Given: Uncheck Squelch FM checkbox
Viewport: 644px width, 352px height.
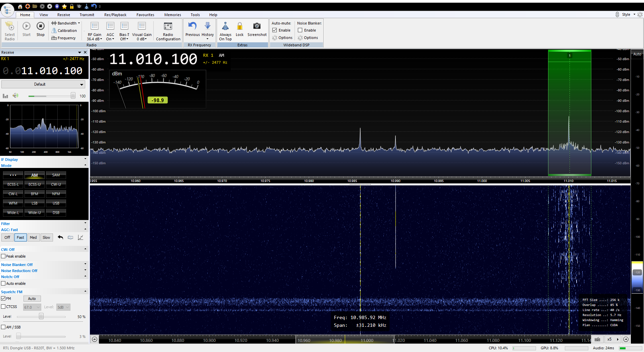Looking at the screenshot, I should click(3, 299).
